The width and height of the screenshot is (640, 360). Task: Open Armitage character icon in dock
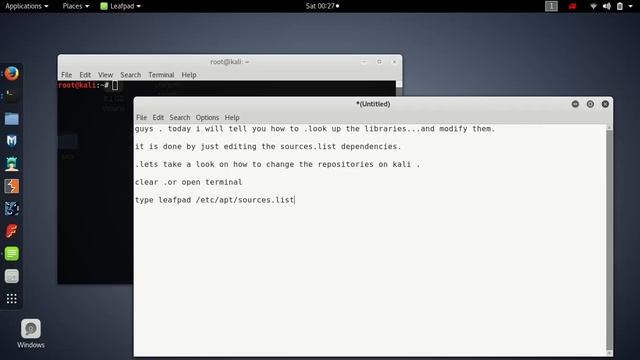[11, 164]
